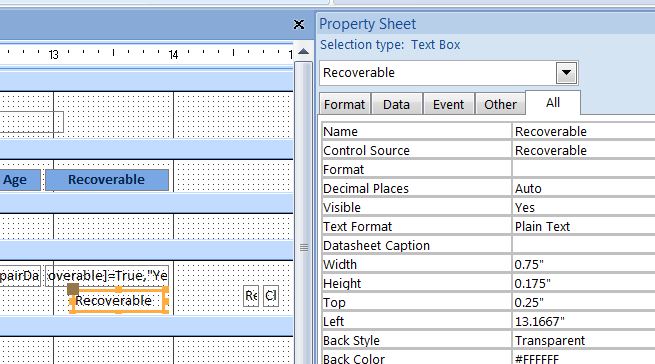Switch to the Format tab
655x364 pixels.
coord(345,104)
